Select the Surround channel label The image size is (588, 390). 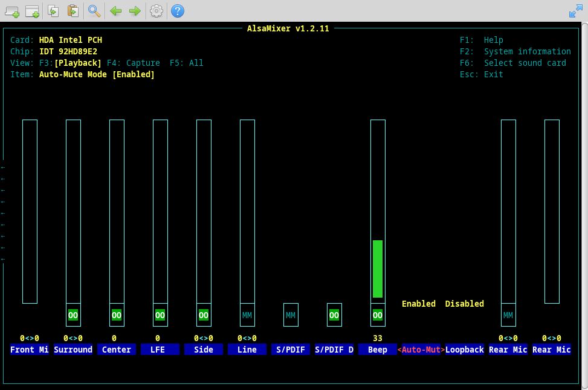tap(73, 350)
